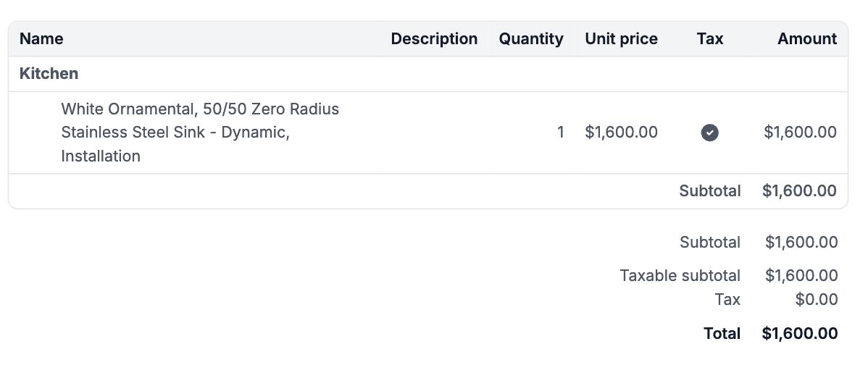The width and height of the screenshot is (868, 365).
Task: Click the bold Total label
Action: coord(722,334)
